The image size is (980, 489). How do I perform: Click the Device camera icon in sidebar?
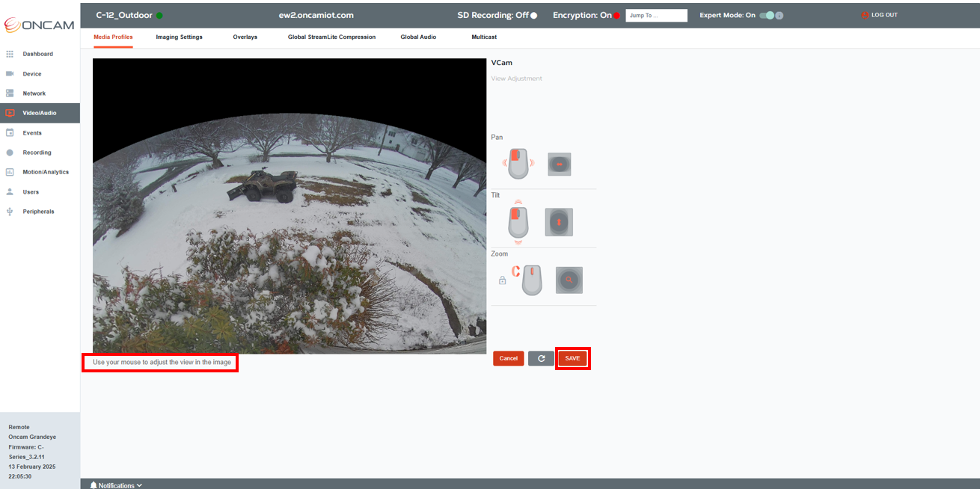[10, 74]
